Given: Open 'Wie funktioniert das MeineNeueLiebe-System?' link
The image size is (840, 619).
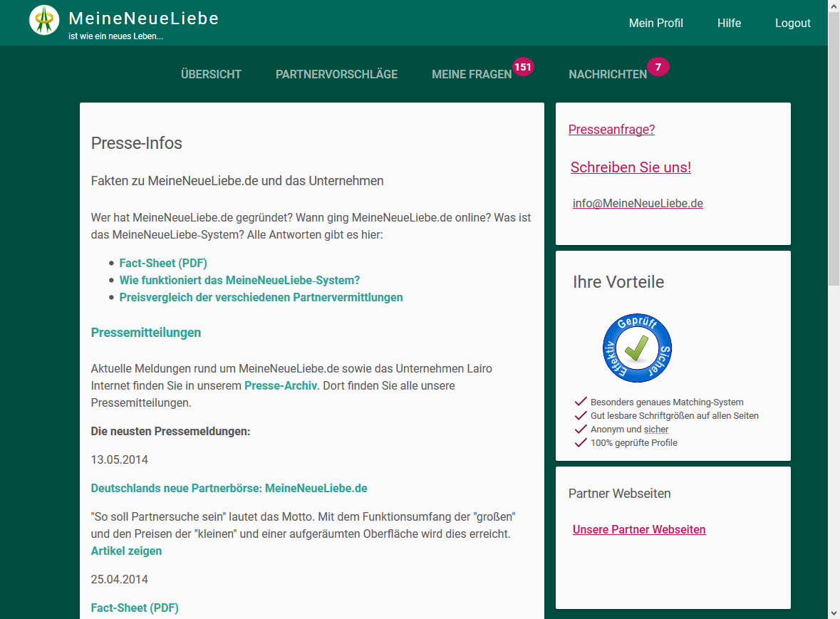Looking at the screenshot, I should point(239,280).
